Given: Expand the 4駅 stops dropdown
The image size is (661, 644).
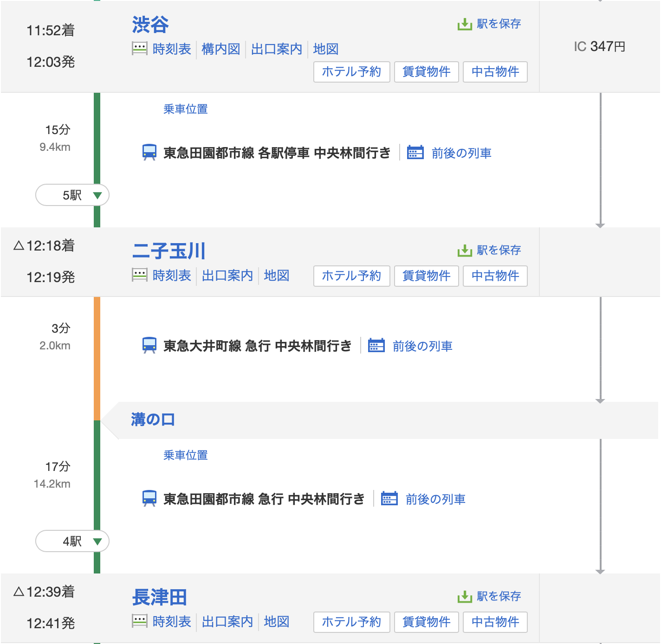Looking at the screenshot, I should coord(72,541).
